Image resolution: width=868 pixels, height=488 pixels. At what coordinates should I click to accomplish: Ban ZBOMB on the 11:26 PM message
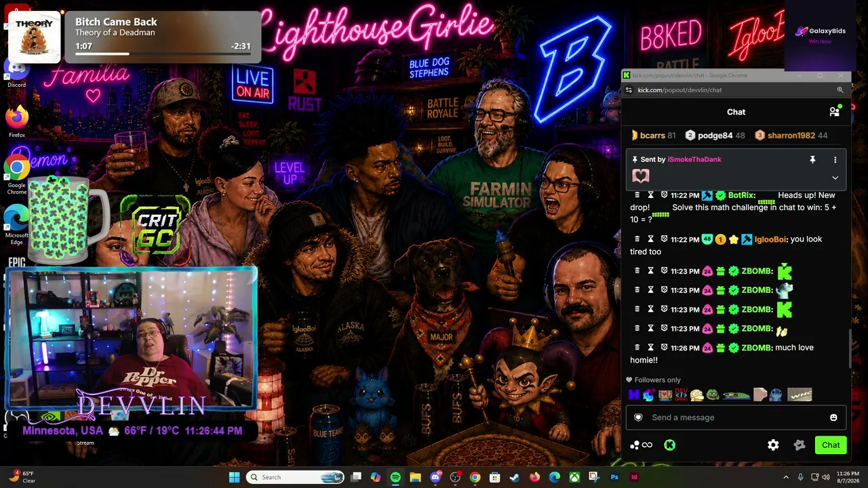tap(664, 348)
